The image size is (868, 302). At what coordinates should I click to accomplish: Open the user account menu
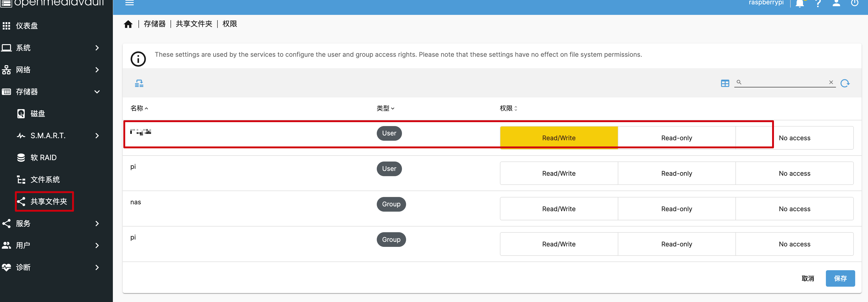[836, 3]
